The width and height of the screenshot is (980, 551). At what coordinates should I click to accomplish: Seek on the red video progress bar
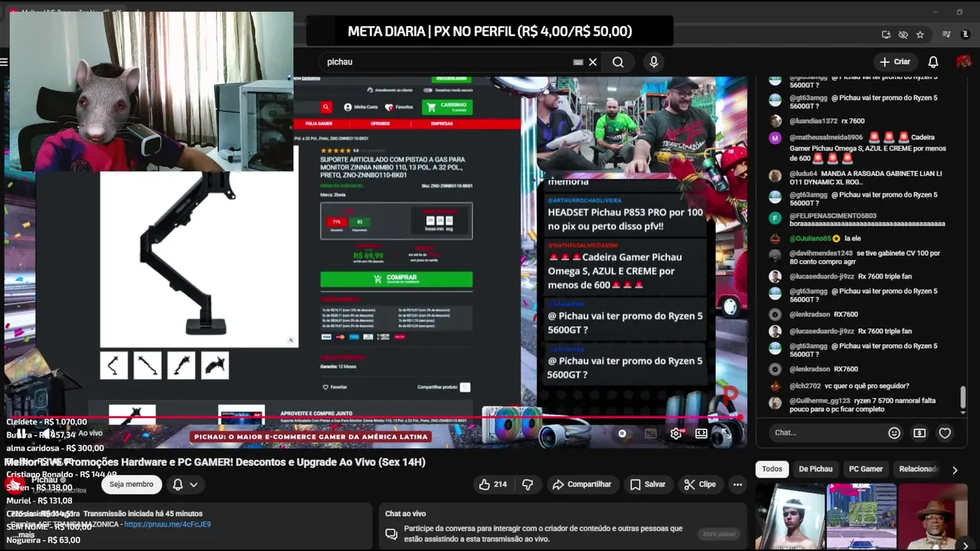374,419
